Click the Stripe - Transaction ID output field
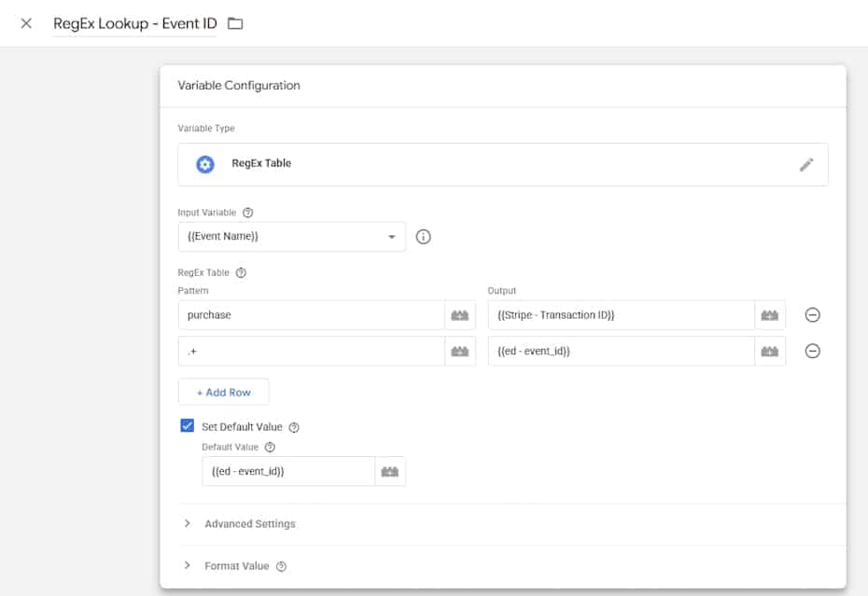Screen dimensions: 868x596 coord(621,315)
